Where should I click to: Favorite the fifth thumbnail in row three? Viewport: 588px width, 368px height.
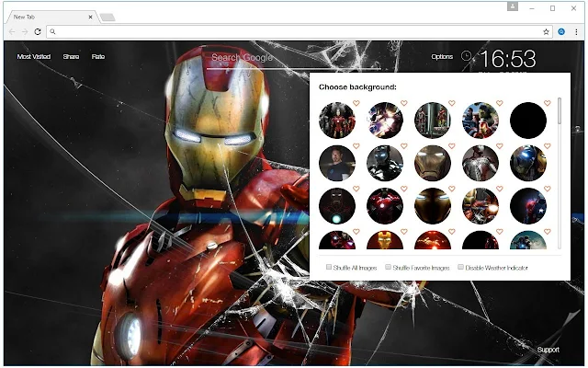point(548,189)
